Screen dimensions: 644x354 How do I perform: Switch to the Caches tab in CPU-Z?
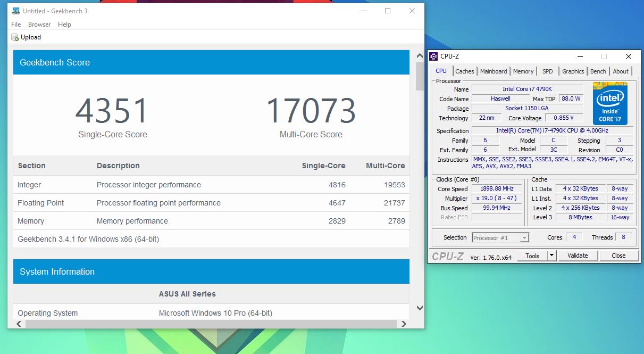point(464,71)
